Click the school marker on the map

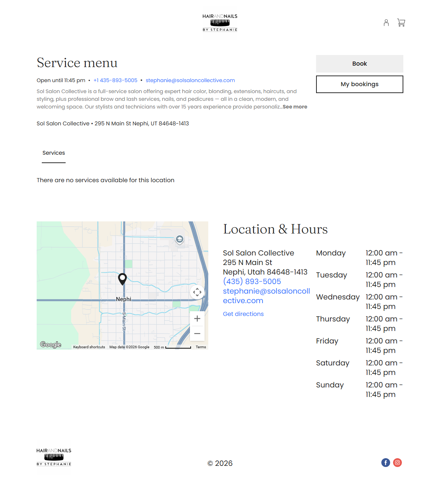180,239
